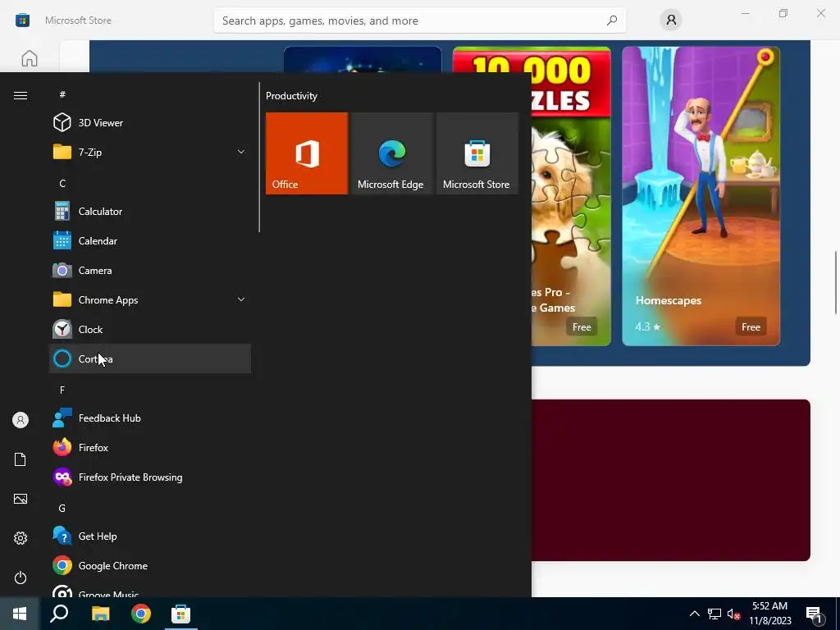The width and height of the screenshot is (840, 630).
Task: Jump to the # letter header
Action: [62, 94]
